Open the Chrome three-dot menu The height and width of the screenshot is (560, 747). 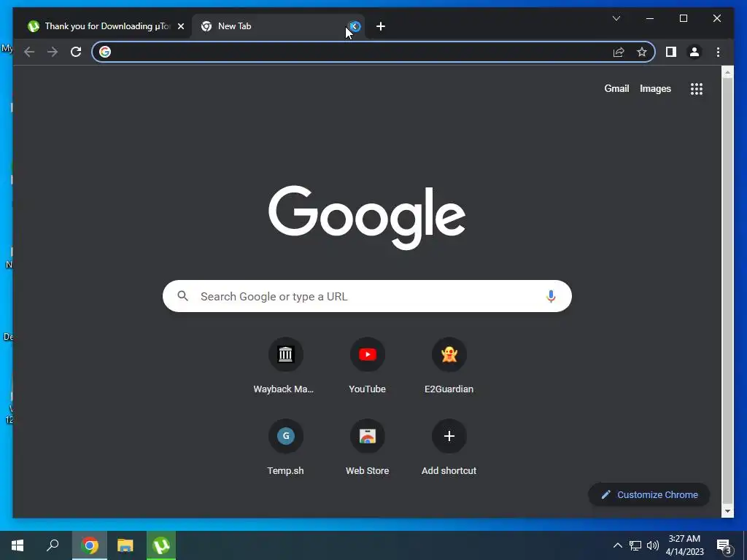718,52
